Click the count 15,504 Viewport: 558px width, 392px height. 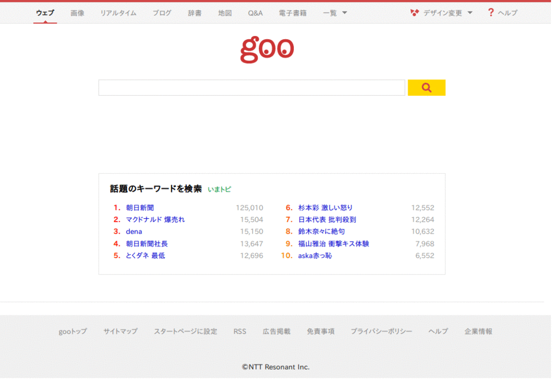point(252,219)
